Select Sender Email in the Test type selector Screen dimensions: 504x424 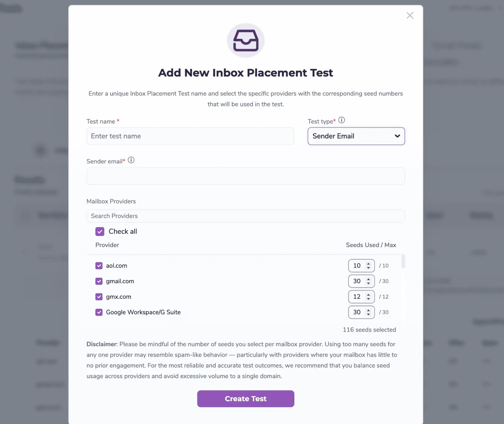356,136
